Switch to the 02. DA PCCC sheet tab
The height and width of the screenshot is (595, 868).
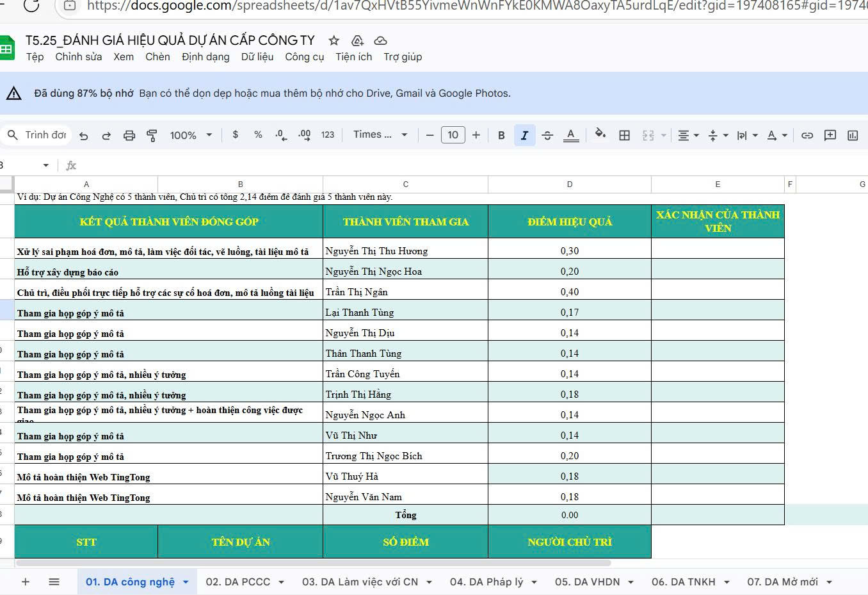pyautogui.click(x=237, y=582)
